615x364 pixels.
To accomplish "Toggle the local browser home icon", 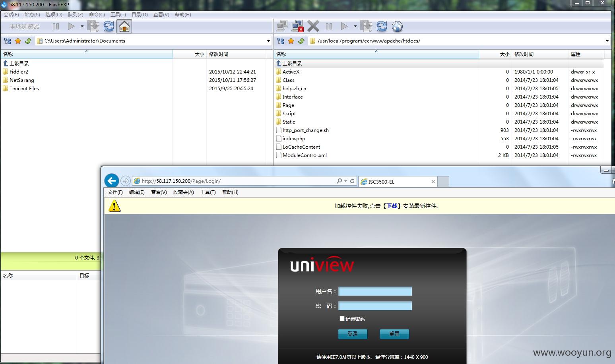I will point(124,26).
